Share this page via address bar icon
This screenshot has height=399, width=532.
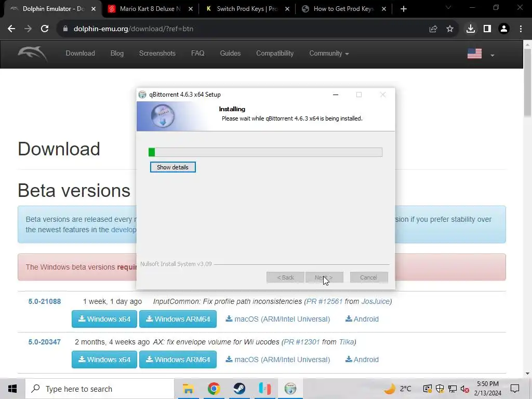[x=433, y=29]
